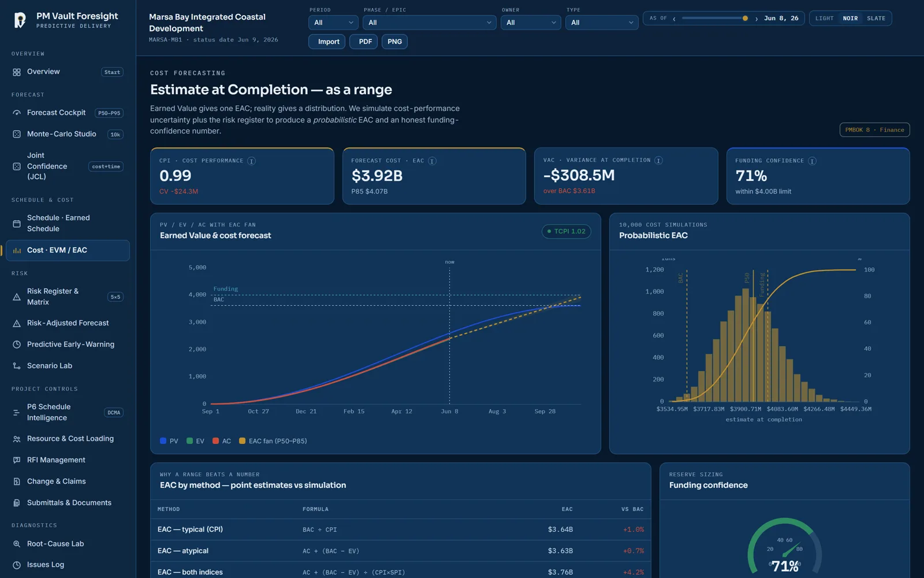Open the Phase / Epic dropdown
The image size is (924, 578).
coord(430,23)
